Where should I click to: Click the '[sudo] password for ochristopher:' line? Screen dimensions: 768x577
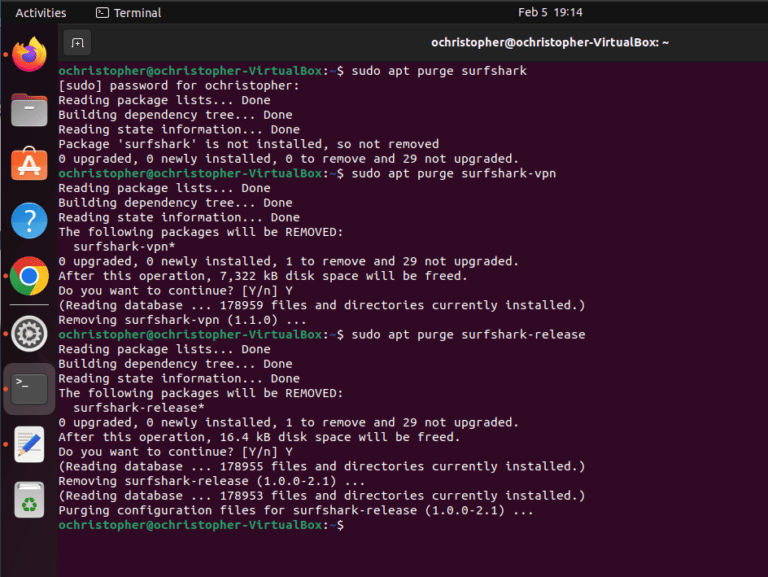click(179, 86)
